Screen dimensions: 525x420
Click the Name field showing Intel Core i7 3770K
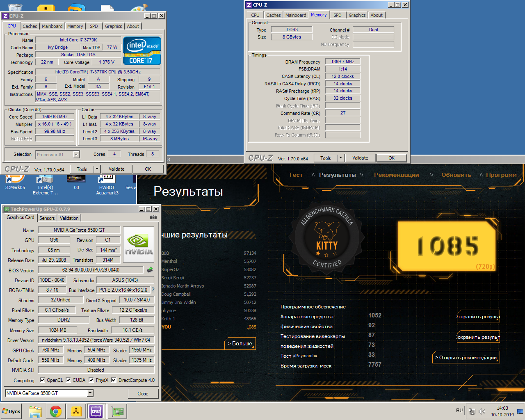pos(78,40)
